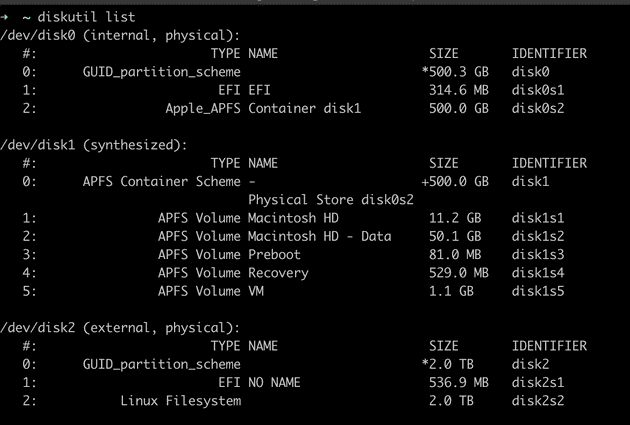The image size is (630, 425).
Task: Click the "Macintosh HD - Data" volume name
Action: [x=319, y=236]
